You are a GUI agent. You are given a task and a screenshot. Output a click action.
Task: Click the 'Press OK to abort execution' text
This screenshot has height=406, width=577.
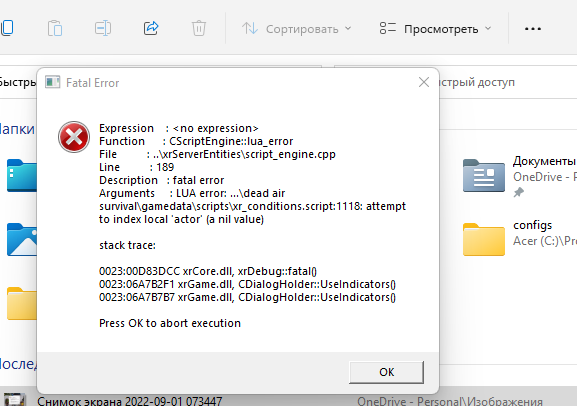[170, 323]
